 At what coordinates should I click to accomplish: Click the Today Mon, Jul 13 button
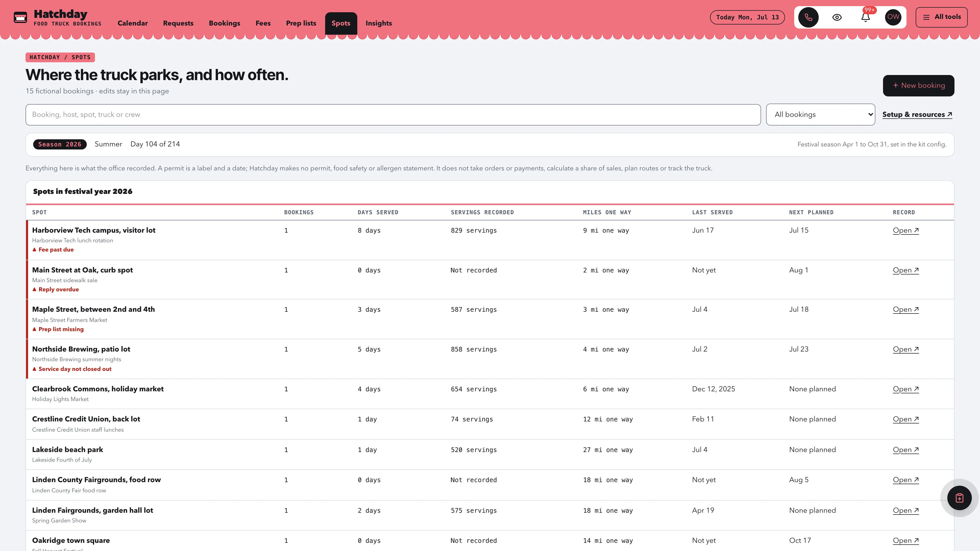[x=747, y=17]
